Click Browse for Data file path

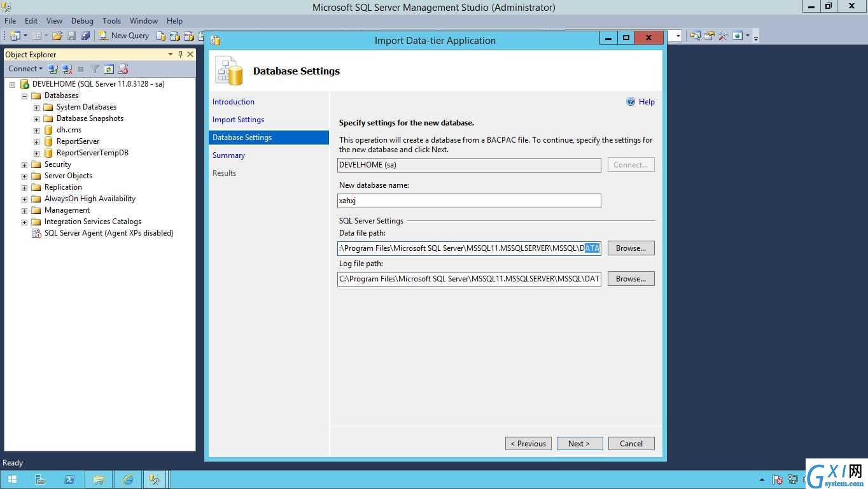631,248
